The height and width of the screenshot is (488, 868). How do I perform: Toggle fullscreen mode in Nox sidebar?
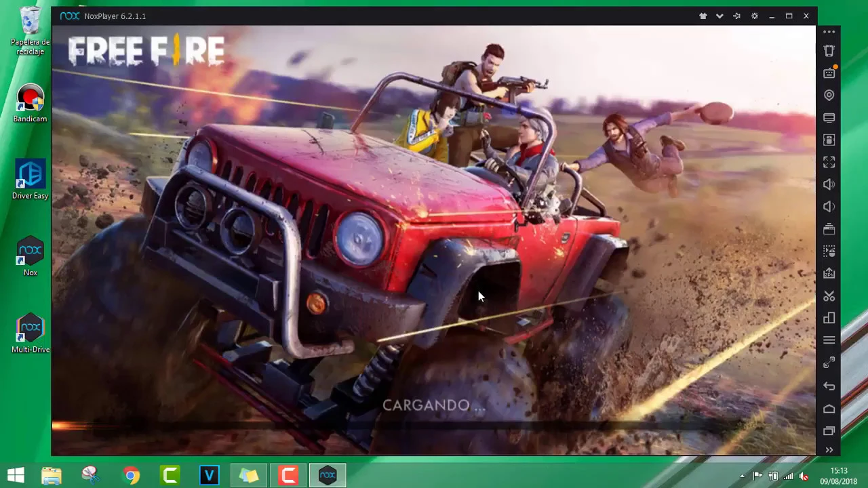pyautogui.click(x=829, y=162)
